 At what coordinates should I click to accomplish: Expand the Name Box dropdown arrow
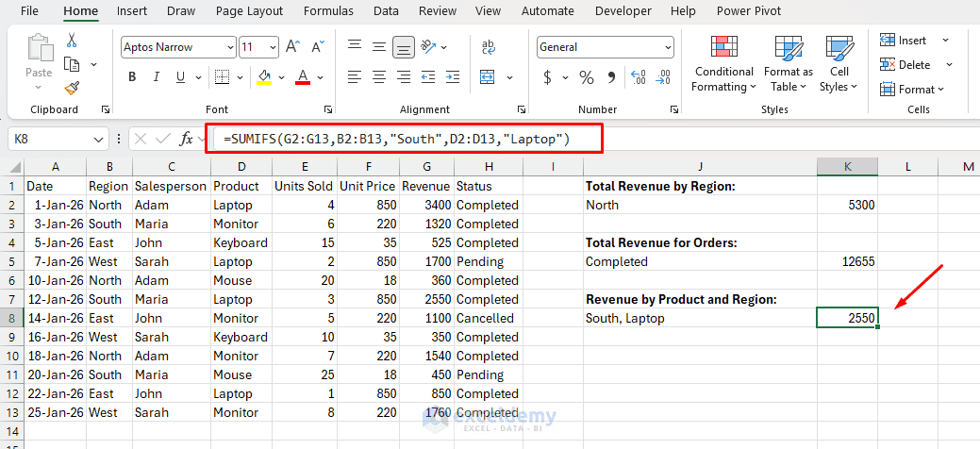(99, 139)
